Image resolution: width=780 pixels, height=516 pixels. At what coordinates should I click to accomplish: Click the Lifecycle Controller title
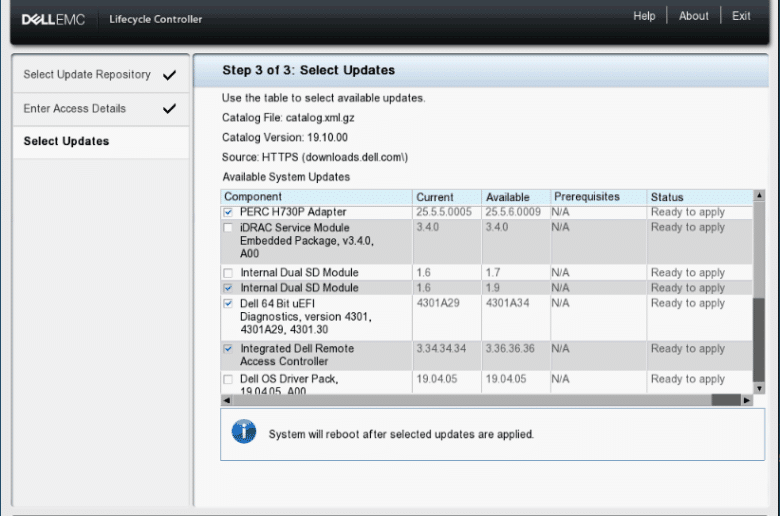coord(156,19)
